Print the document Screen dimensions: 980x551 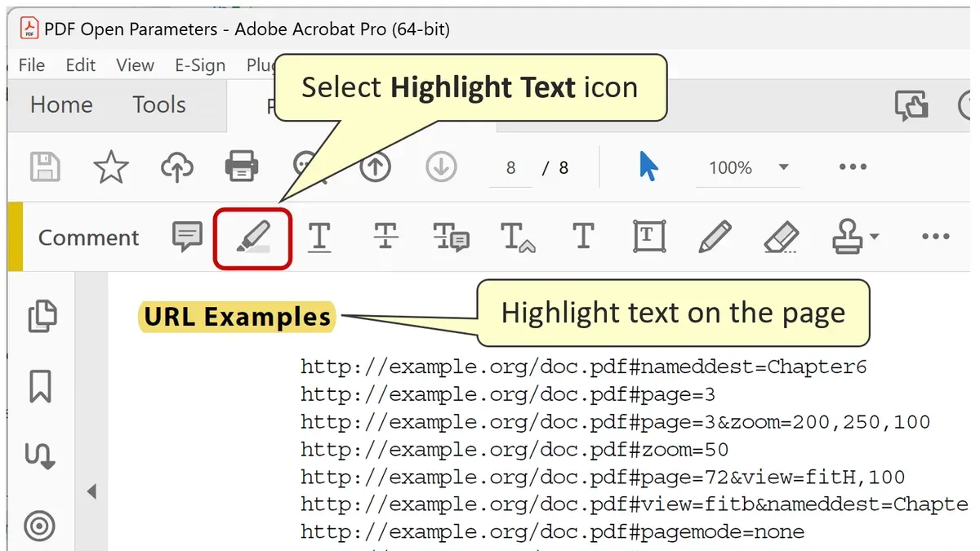(x=242, y=167)
